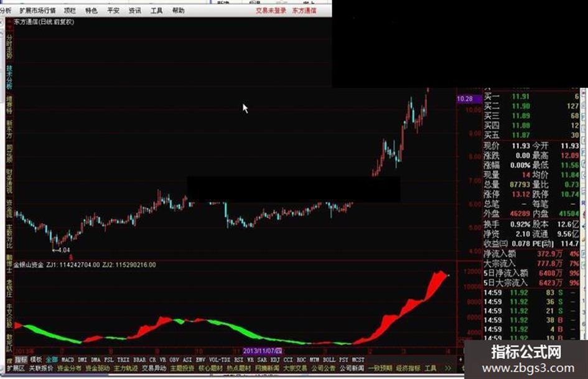Choose the TRIX indicator
Image resolution: width=588 pixels, height=379 pixels.
(123, 360)
